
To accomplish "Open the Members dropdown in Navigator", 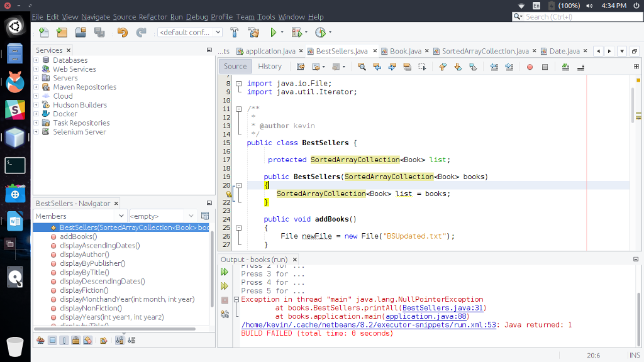I will click(x=80, y=216).
